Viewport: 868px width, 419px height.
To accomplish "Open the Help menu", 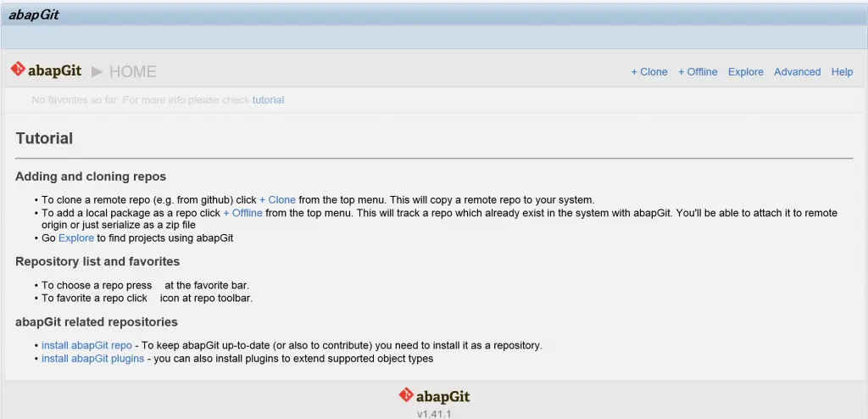I will tap(842, 72).
